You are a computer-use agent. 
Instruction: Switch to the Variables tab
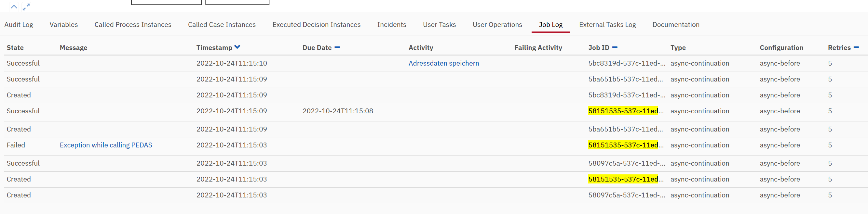point(64,25)
